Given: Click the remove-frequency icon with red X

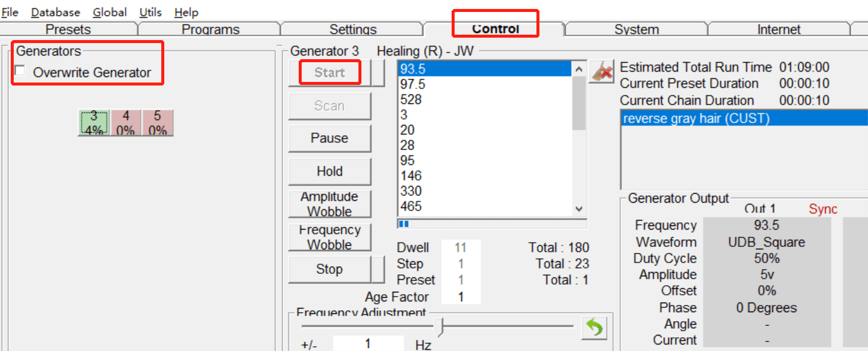Looking at the screenshot, I should [602, 72].
